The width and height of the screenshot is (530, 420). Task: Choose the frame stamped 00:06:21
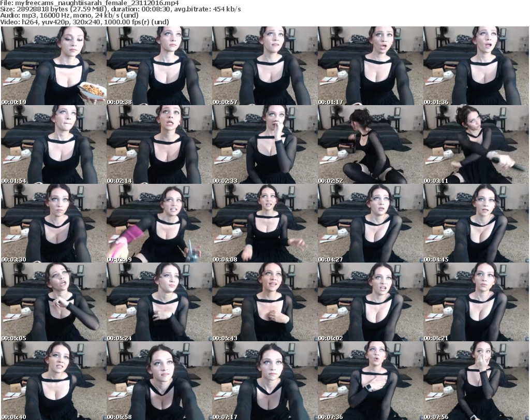tap(476, 302)
